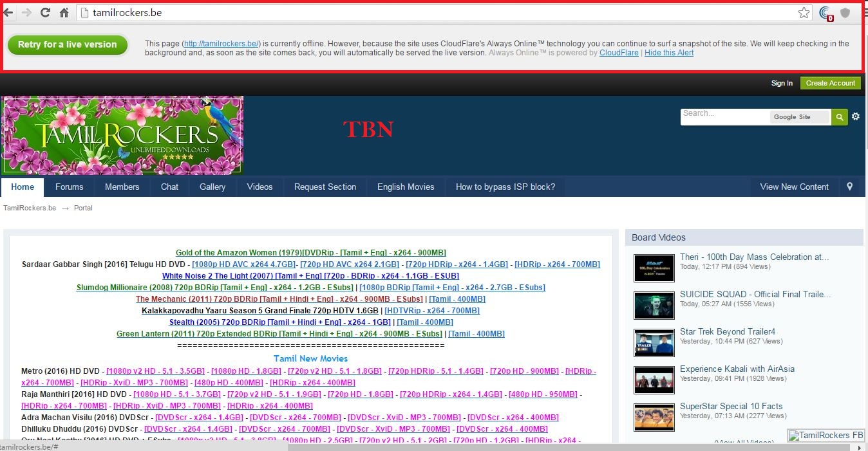The height and width of the screenshot is (451, 868).
Task: Open the Request Section tab
Action: click(x=325, y=187)
